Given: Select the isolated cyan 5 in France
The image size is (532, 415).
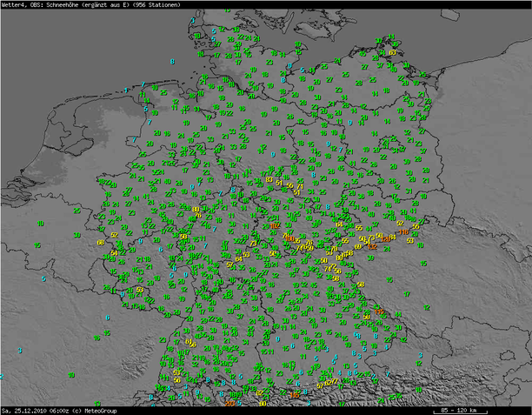Looking at the screenshot, I should 43,278.
